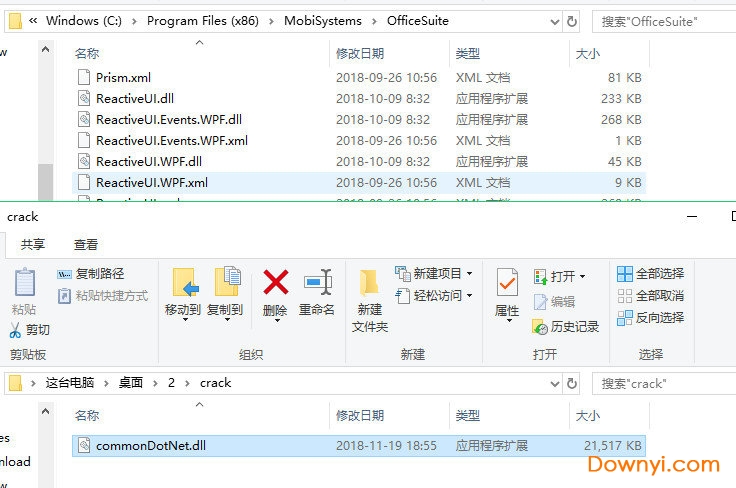Click the red Delete (删除) X icon
Viewport: 736px width, 488px height.
coord(276,282)
